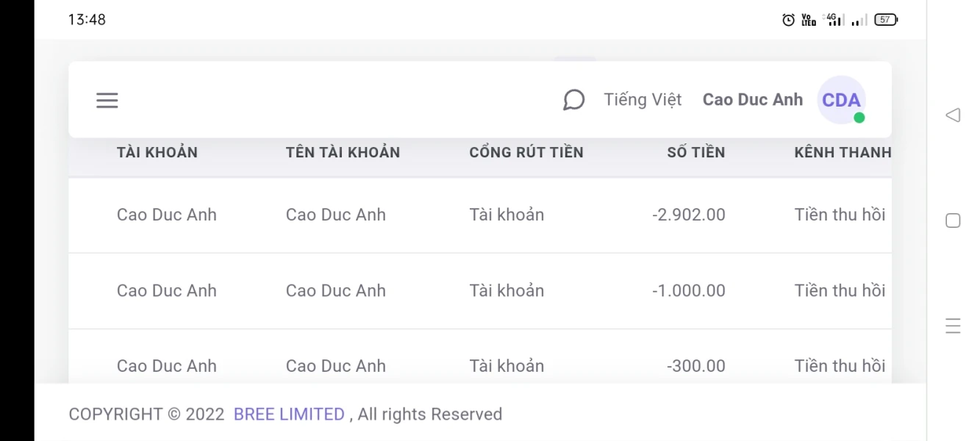
Task: Sort by CỔNG RÚT TIỀN column header
Action: 526,153
